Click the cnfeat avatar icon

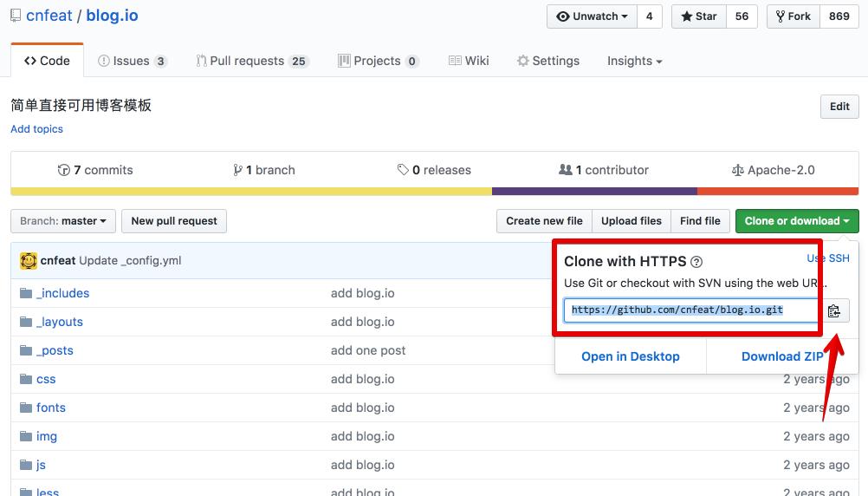pos(28,260)
